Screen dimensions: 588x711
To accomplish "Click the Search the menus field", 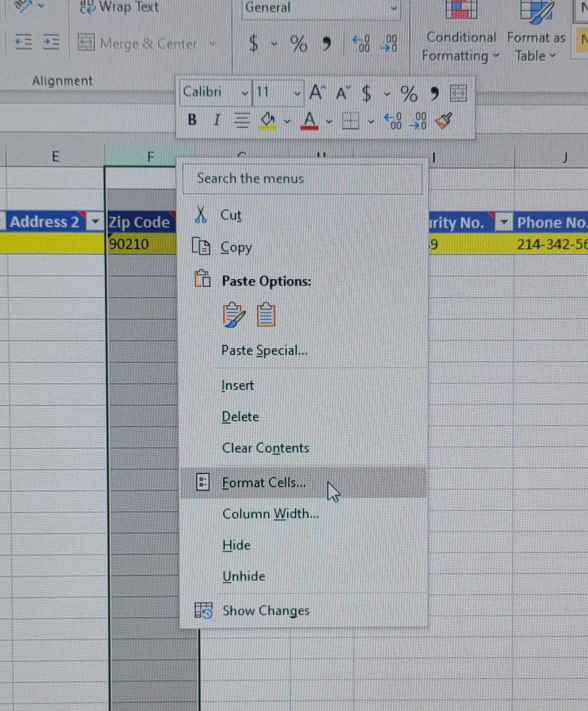I will pyautogui.click(x=302, y=179).
